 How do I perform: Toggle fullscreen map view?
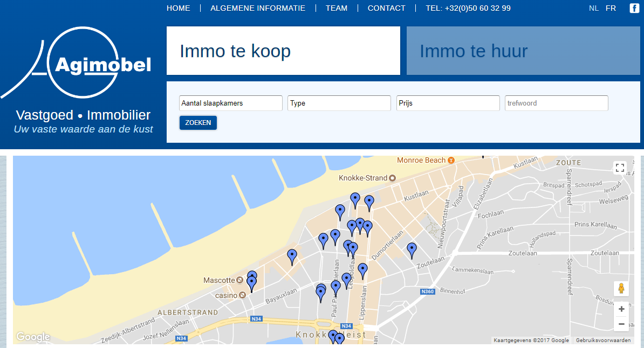coord(620,168)
